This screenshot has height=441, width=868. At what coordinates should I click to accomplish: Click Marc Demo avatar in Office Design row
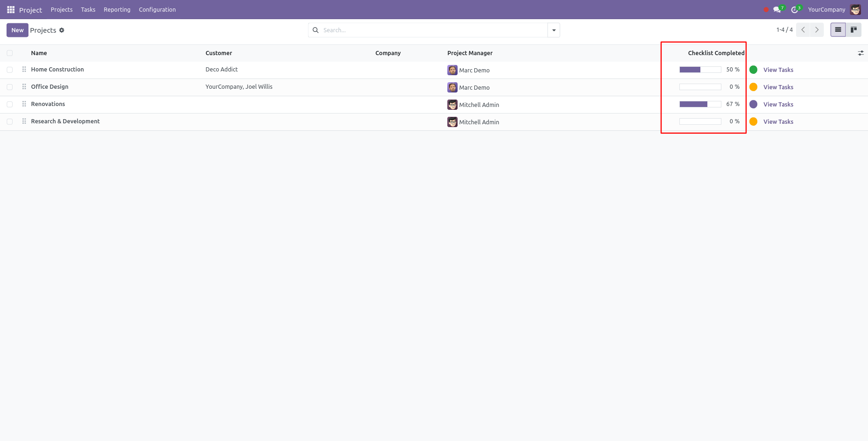click(452, 87)
